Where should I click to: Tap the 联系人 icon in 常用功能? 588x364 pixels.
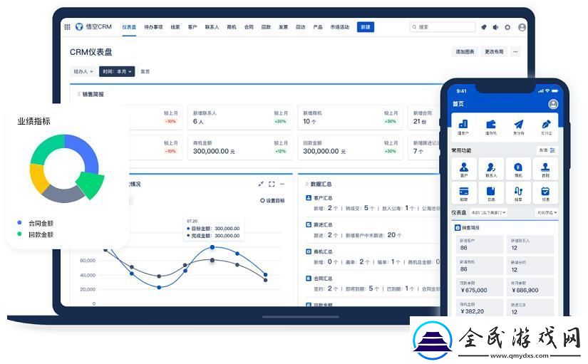point(491,169)
